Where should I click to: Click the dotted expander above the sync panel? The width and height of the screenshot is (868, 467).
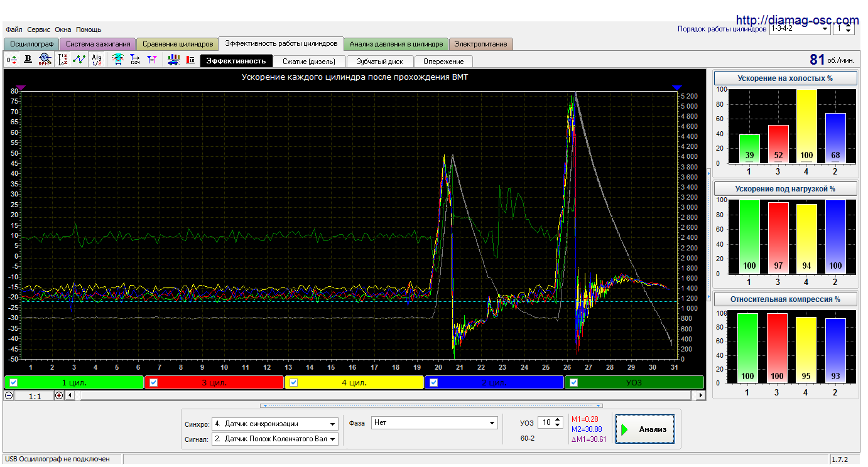431,405
